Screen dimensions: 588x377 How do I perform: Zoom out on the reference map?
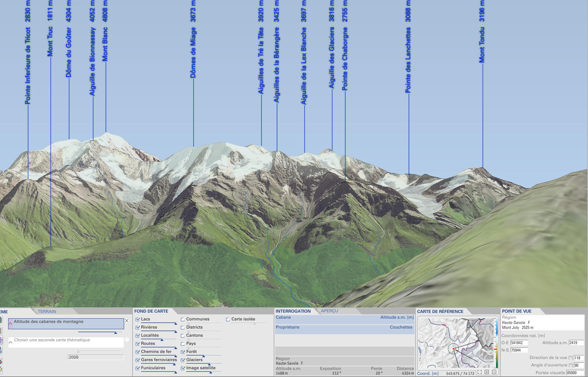pos(494,372)
